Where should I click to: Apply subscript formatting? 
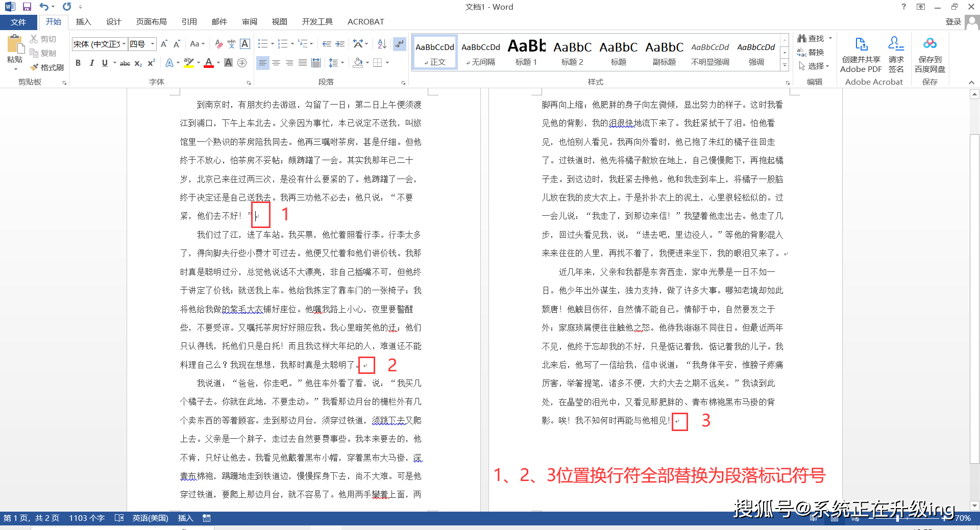tap(138, 63)
